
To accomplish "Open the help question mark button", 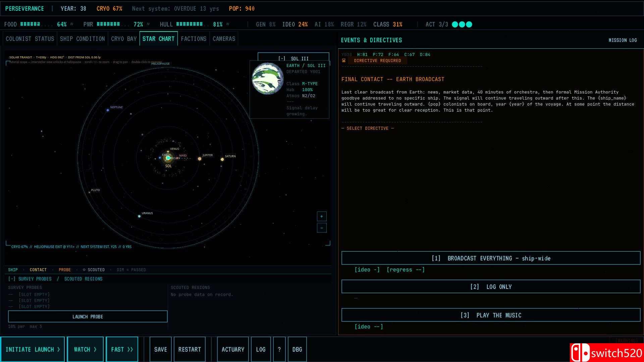I will point(279,349).
